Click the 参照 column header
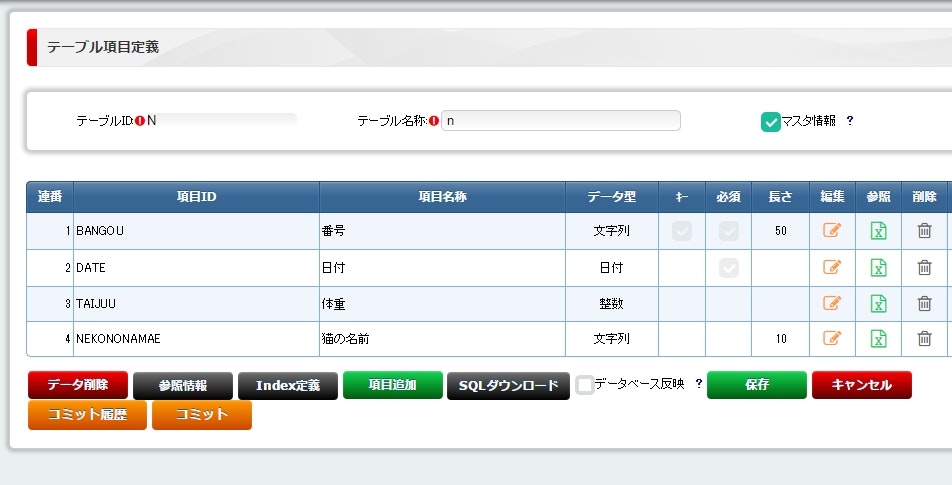 coord(879,197)
